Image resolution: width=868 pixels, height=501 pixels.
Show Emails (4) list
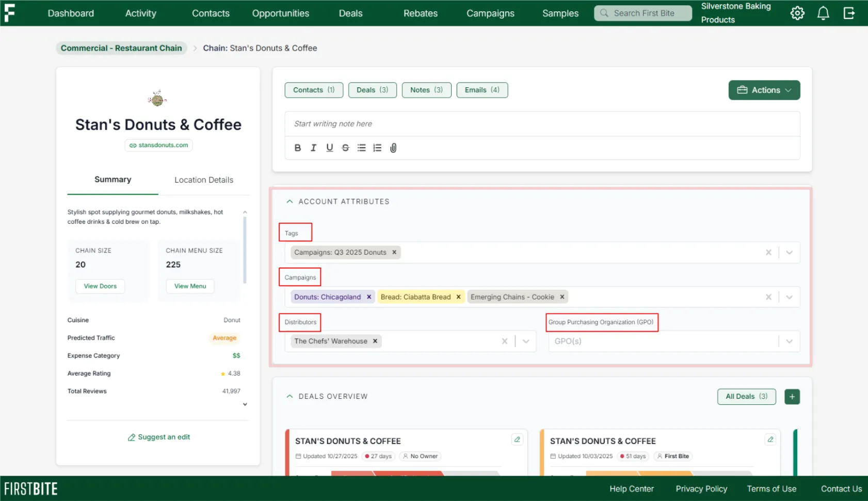[x=482, y=90]
